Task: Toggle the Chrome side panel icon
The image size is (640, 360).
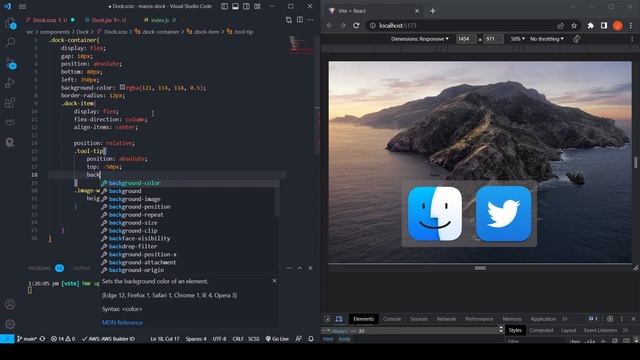Action: pyautogui.click(x=604, y=25)
